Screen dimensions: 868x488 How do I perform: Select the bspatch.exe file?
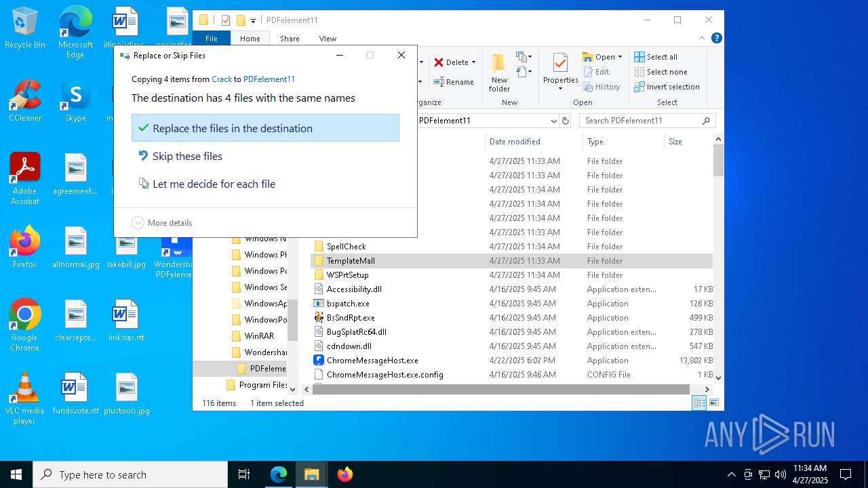click(348, 304)
